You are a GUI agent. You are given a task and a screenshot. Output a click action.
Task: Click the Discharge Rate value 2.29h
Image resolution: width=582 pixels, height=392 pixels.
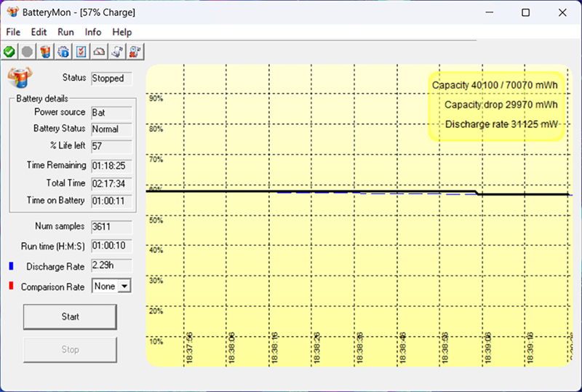coord(111,265)
